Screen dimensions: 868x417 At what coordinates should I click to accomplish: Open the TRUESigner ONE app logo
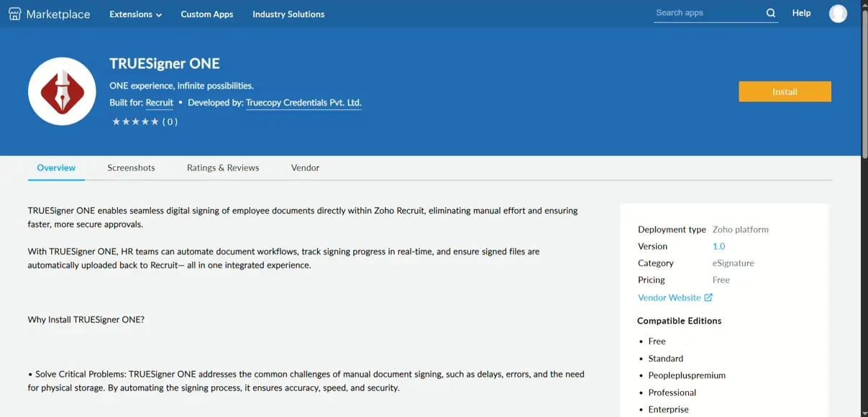point(62,91)
